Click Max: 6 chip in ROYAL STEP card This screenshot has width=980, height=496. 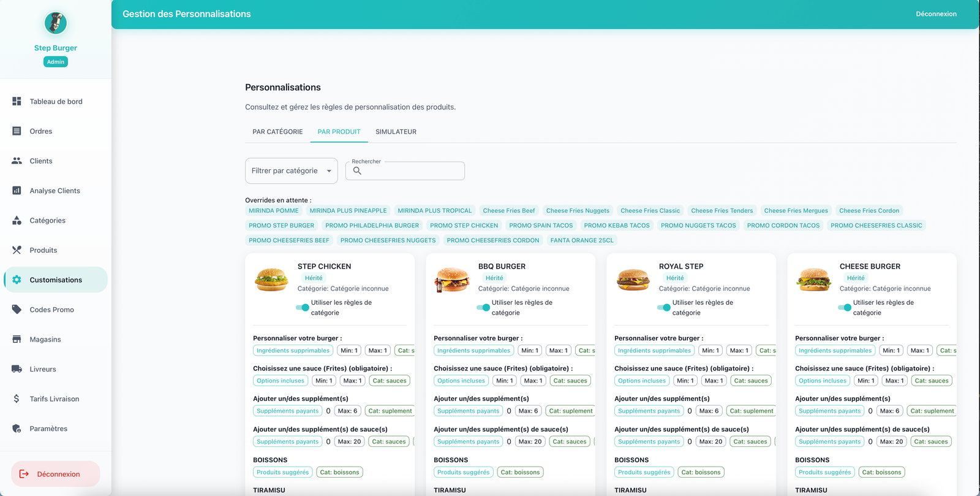coord(708,411)
